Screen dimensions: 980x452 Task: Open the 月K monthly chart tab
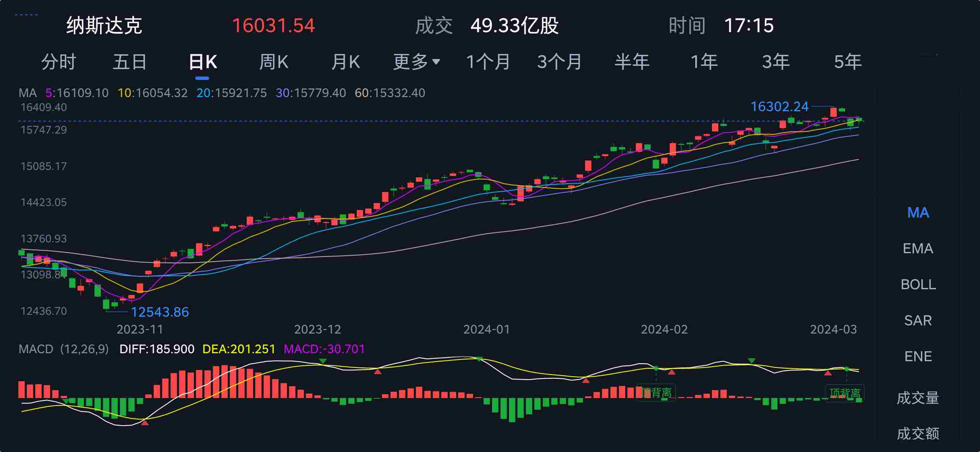tap(346, 62)
